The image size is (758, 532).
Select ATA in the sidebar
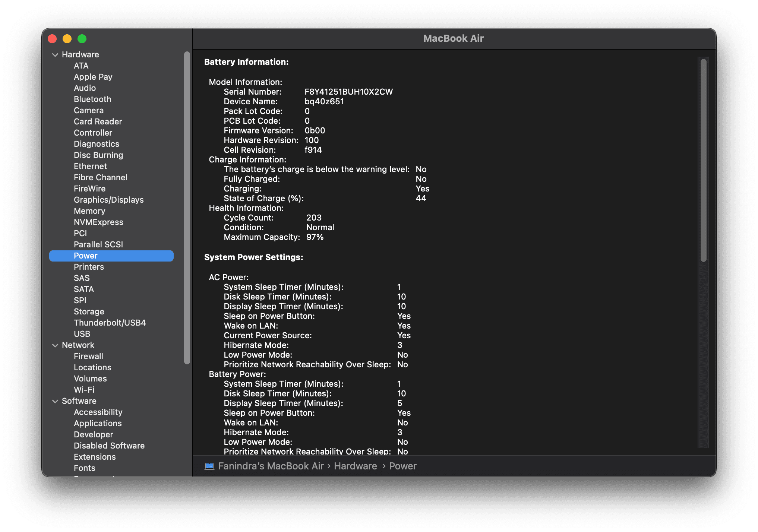pos(81,66)
